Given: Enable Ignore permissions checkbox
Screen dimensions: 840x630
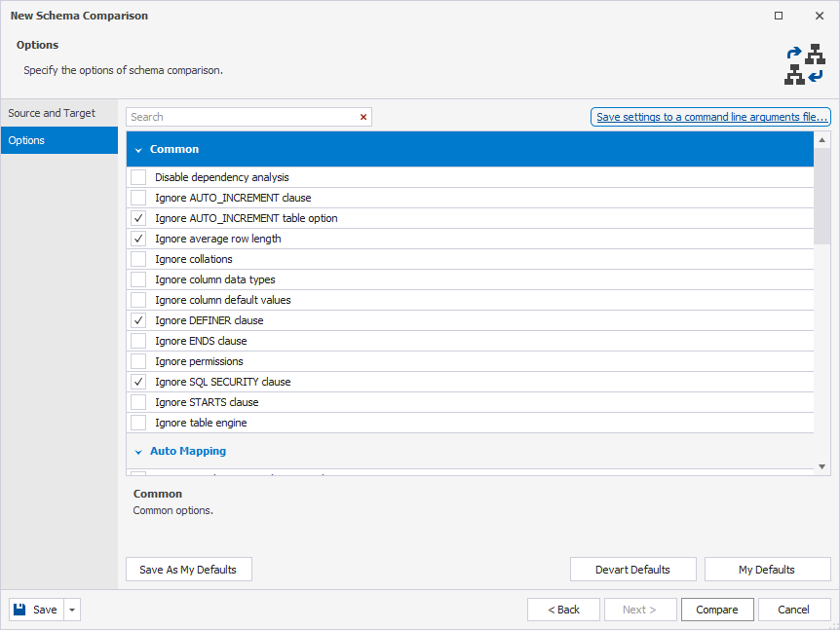Looking at the screenshot, I should [138, 361].
